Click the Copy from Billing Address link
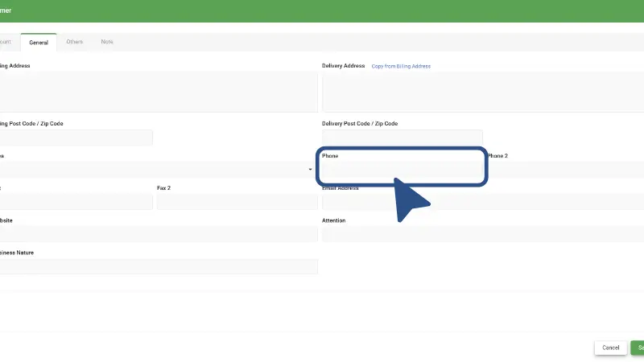Screen dimensions: 644x362 pyautogui.click(x=401, y=66)
